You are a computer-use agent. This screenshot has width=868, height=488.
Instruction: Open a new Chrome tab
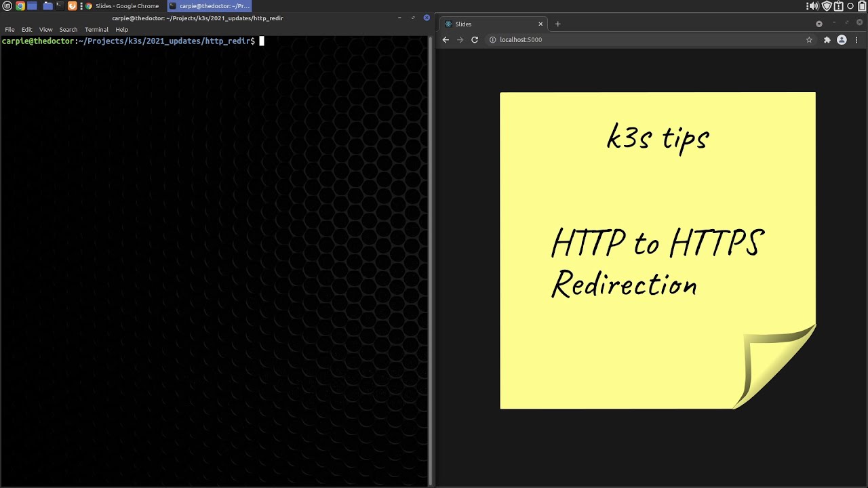point(557,24)
